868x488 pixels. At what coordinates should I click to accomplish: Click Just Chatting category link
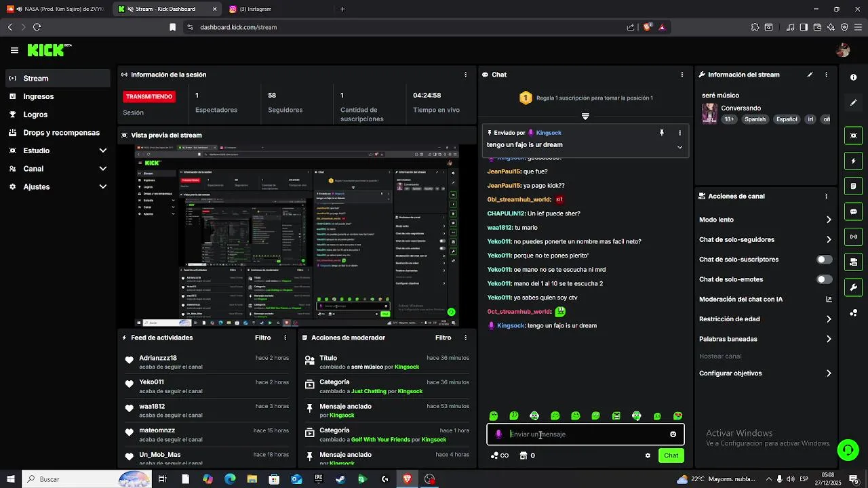368,391
